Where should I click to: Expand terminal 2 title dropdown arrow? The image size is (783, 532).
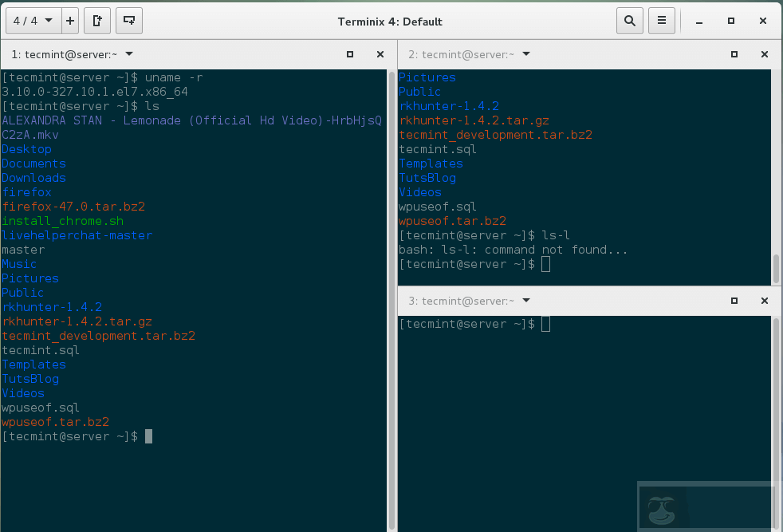tap(525, 54)
